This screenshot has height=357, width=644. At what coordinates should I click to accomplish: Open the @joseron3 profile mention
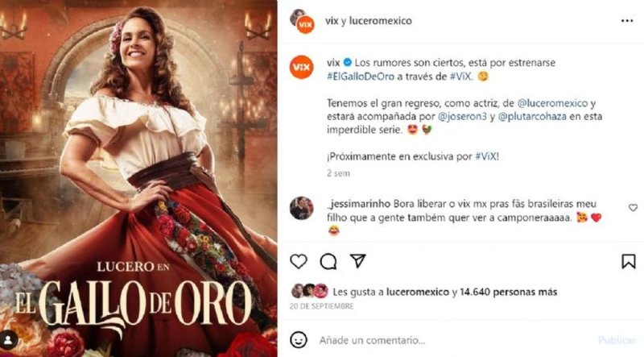[462, 116]
